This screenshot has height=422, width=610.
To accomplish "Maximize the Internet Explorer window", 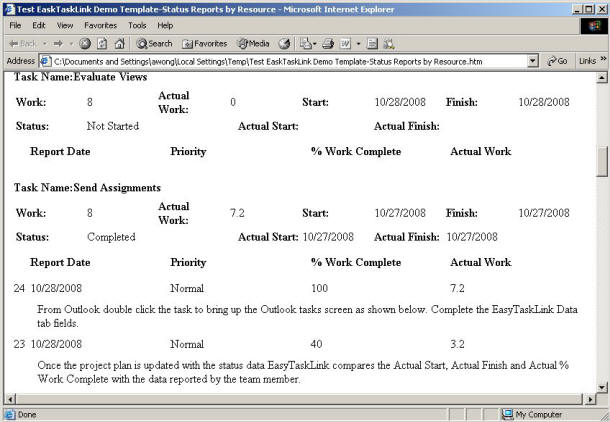I will coord(589,9).
